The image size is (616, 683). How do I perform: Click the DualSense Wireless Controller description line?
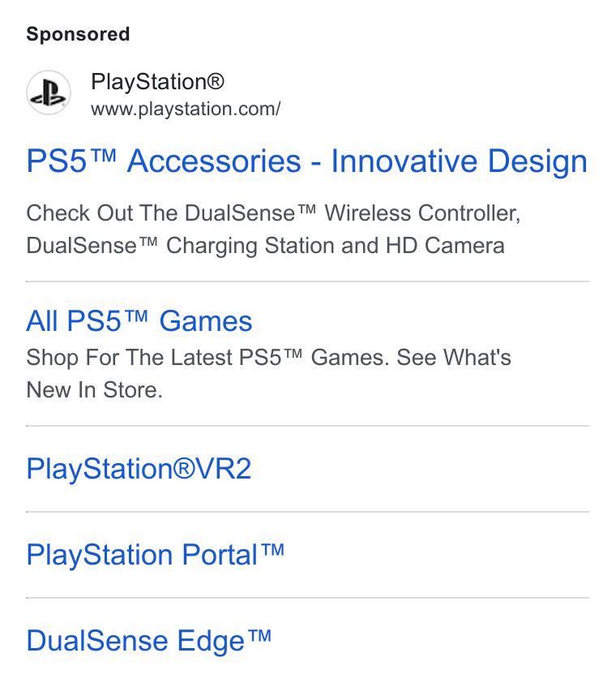[273, 213]
